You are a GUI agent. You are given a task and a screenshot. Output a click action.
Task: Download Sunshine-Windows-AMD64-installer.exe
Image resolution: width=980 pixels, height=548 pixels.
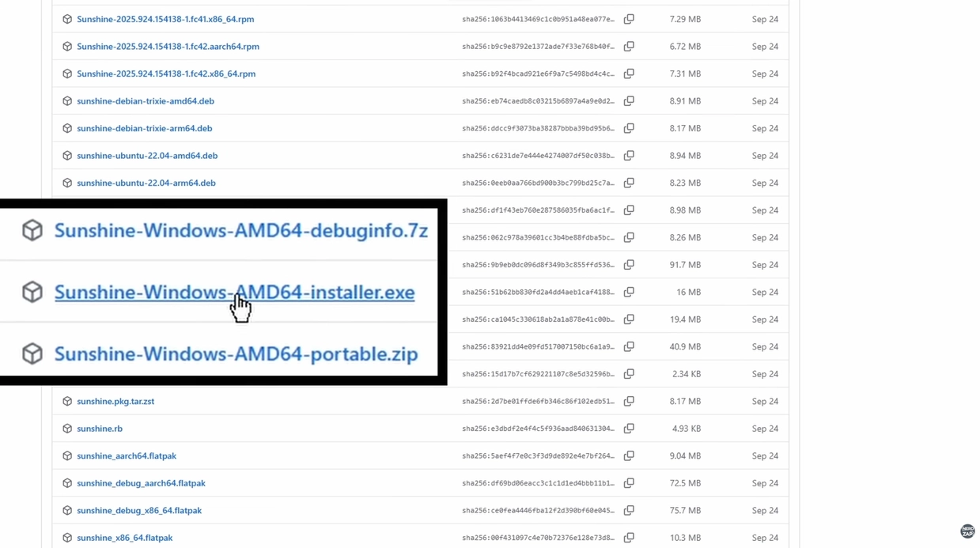coord(234,293)
